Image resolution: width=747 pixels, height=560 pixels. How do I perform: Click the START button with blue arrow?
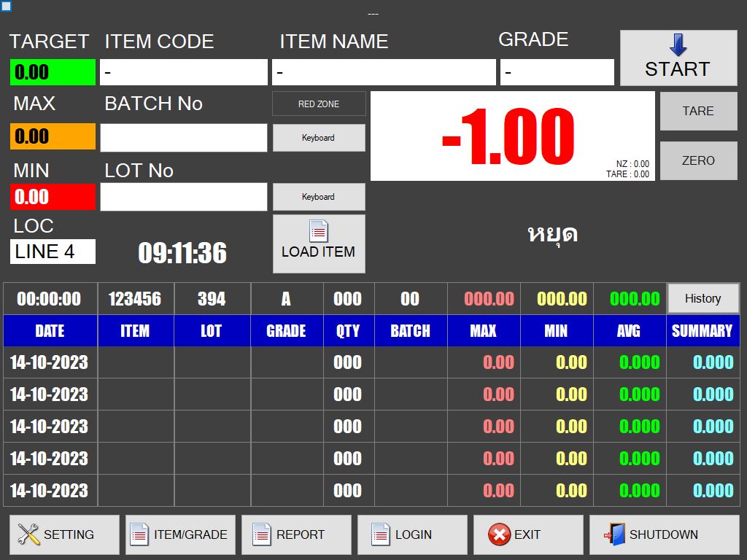pyautogui.click(x=678, y=58)
